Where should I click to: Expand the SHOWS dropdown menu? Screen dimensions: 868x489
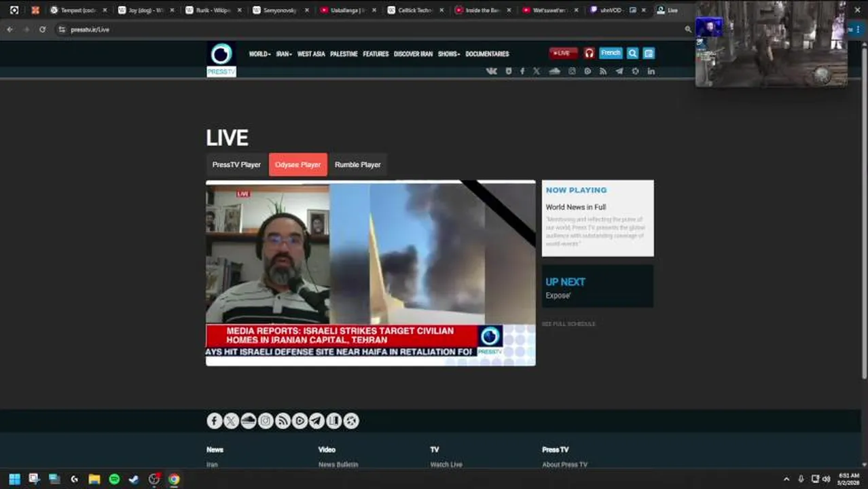click(x=449, y=54)
